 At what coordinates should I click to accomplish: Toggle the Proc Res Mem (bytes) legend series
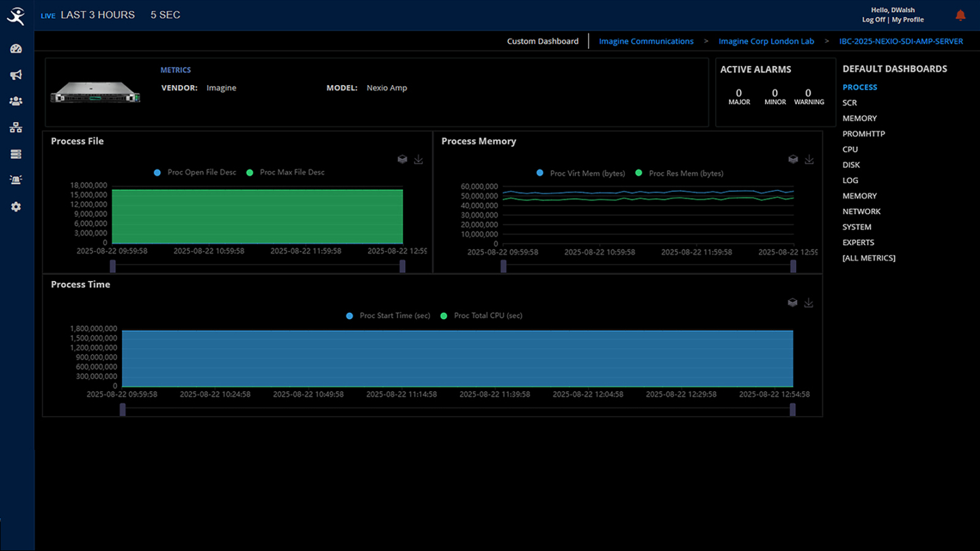point(679,173)
